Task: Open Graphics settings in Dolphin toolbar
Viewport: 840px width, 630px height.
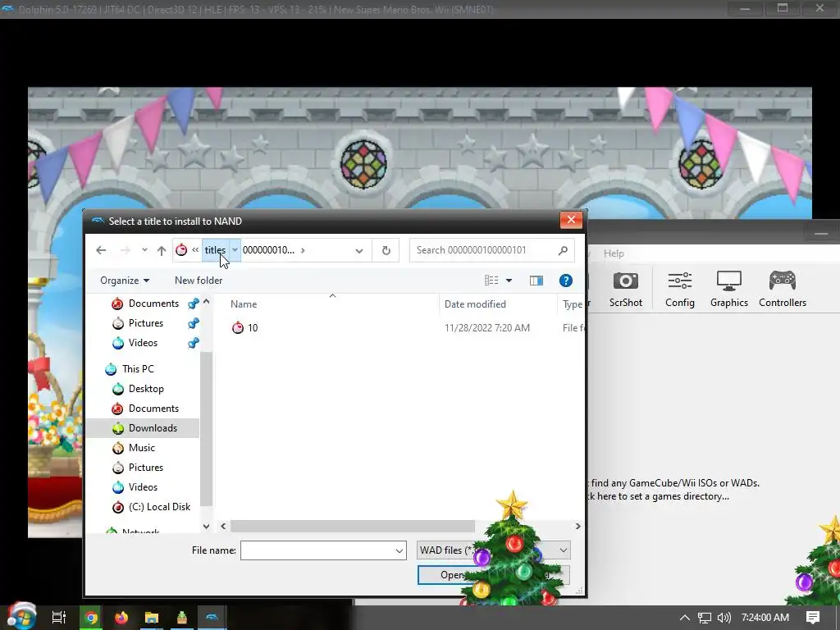Action: [728, 290]
